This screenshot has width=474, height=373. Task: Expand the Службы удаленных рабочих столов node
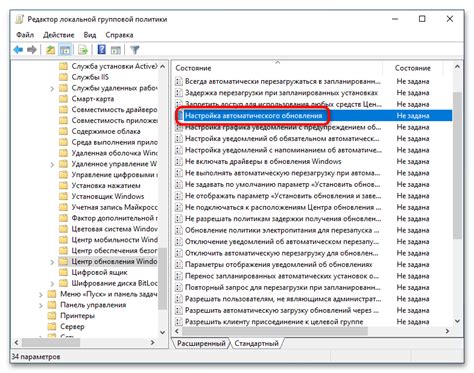(52, 88)
